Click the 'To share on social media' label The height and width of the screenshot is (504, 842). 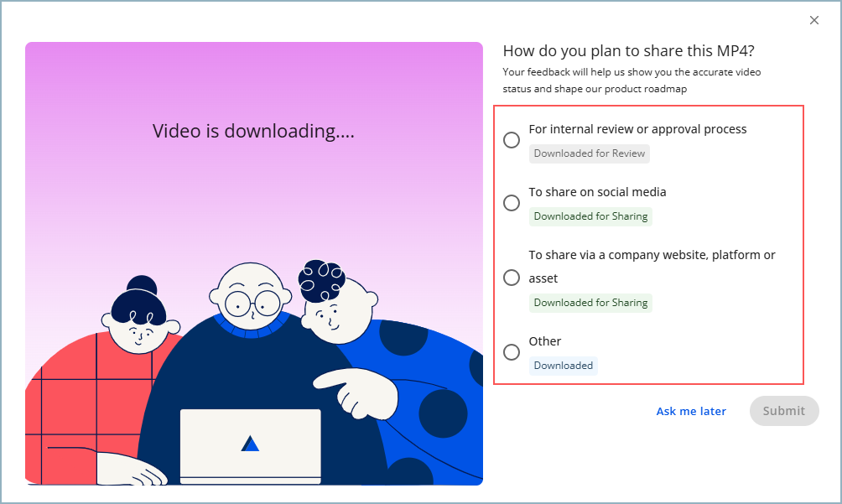pyautogui.click(x=597, y=192)
